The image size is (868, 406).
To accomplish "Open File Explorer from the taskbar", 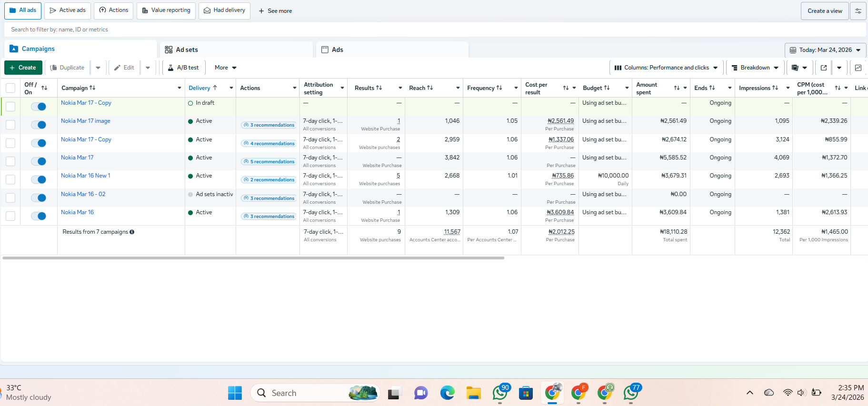I will click(x=473, y=393).
